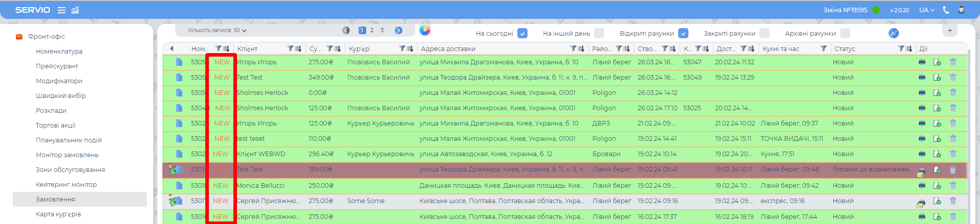This screenshot has height=224, width=980.
Task: Print the order for Monica Bellucci
Action: 922,186
